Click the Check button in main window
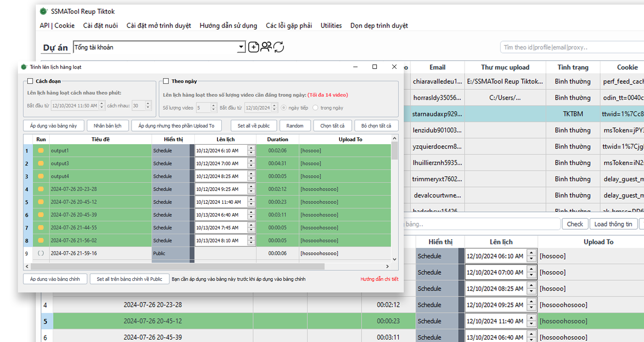This screenshot has width=644, height=342. coord(575,224)
